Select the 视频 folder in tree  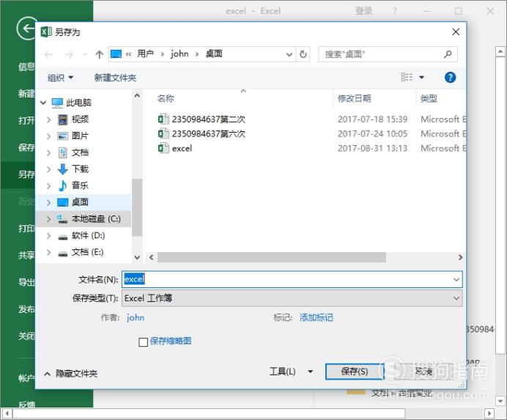(x=80, y=119)
